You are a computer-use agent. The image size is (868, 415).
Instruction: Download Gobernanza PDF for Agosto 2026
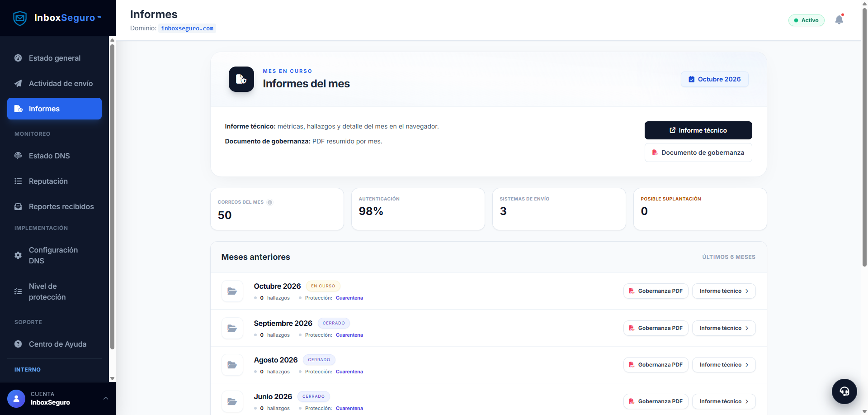click(656, 365)
